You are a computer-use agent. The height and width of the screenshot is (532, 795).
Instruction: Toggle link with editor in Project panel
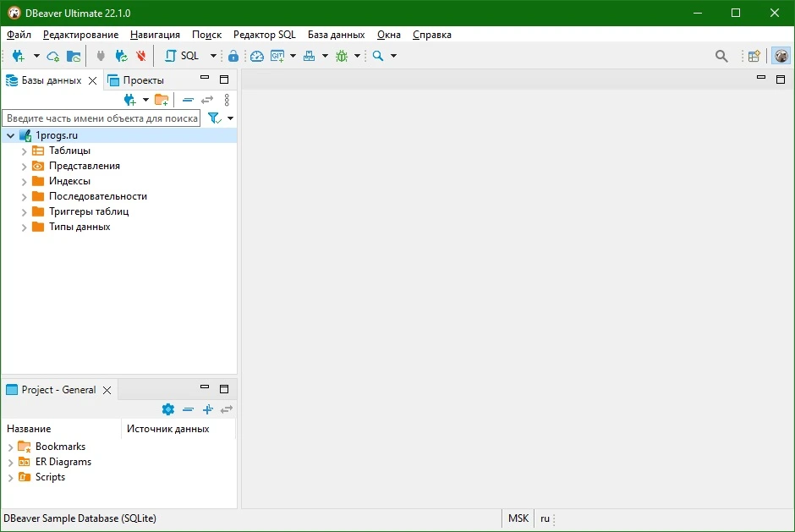(x=227, y=409)
